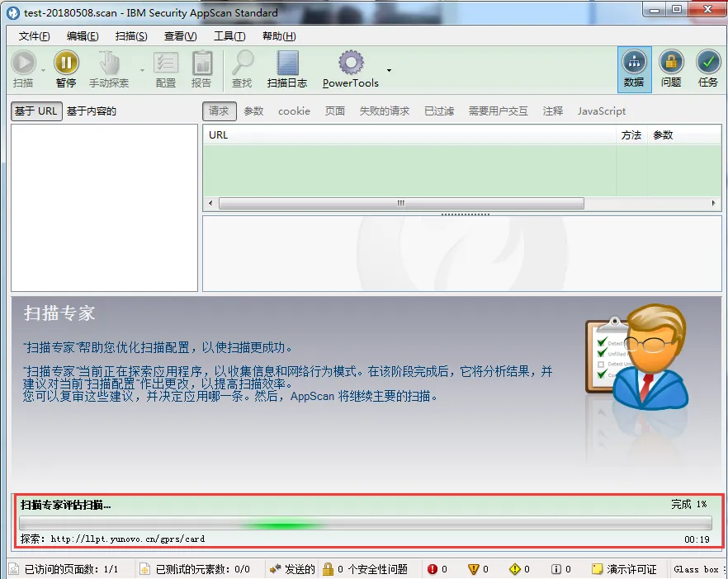728x579 pixels.
Task: Switch to the 问题 issues view icon
Action: coord(671,62)
